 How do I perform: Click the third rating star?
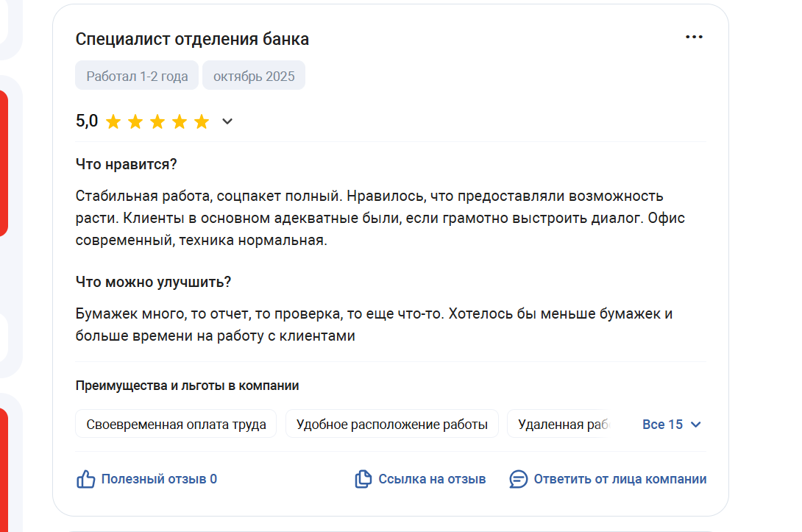[x=157, y=121]
